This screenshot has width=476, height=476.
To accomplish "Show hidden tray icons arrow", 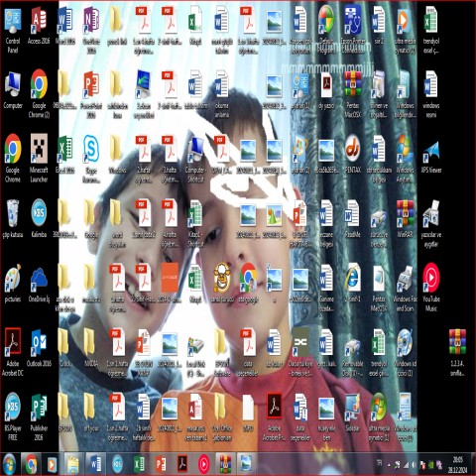I will point(389,465).
